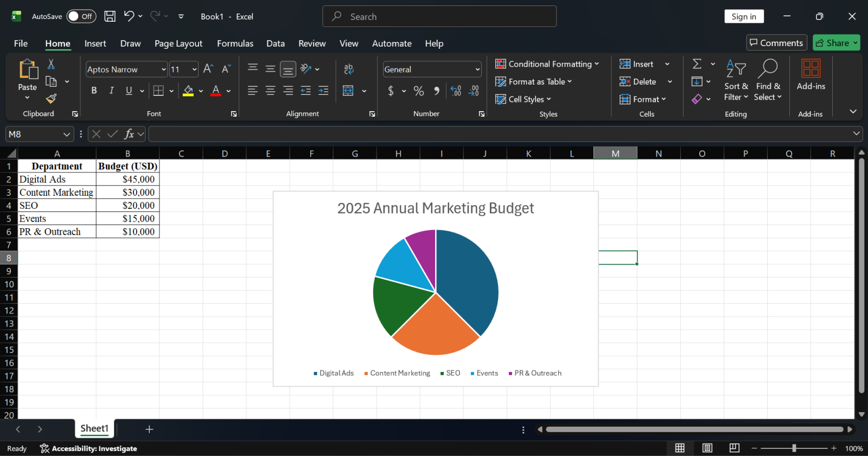The width and height of the screenshot is (868, 456).
Task: Toggle Center horizontal alignment
Action: point(270,91)
